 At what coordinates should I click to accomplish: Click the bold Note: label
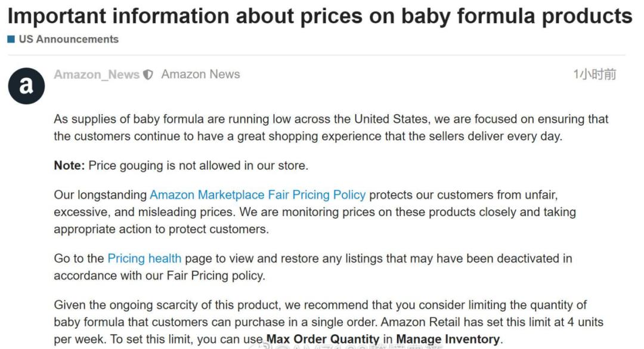click(x=69, y=165)
